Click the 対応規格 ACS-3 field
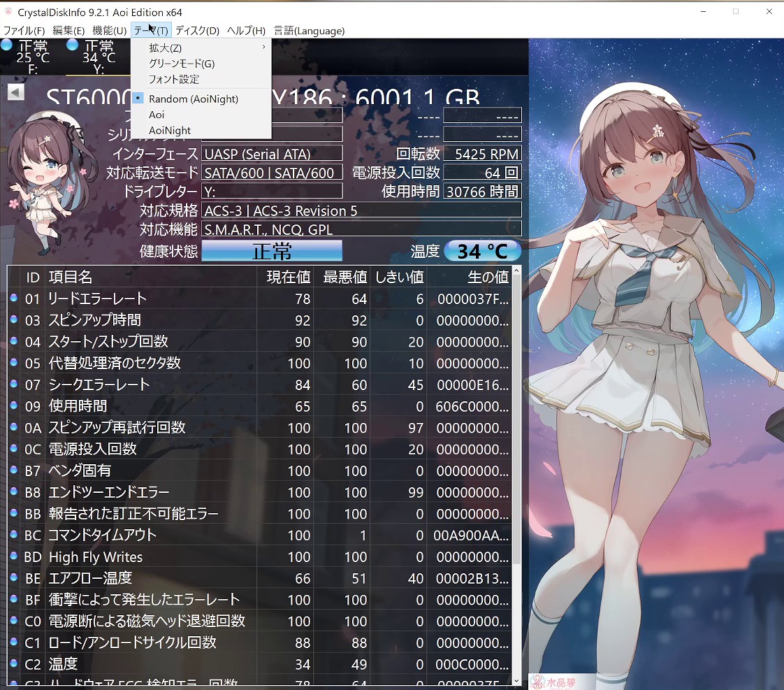This screenshot has height=690, width=784. coord(361,210)
